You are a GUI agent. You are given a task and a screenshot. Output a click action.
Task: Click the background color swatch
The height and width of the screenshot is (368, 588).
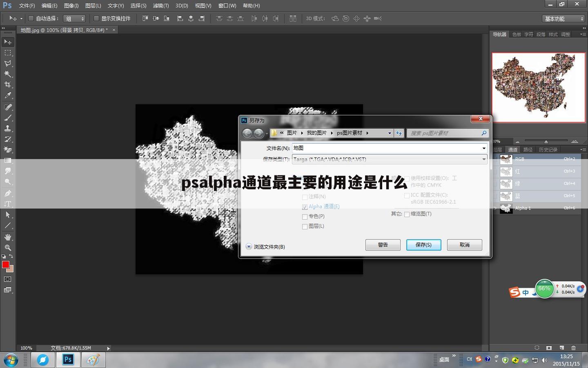point(11,269)
